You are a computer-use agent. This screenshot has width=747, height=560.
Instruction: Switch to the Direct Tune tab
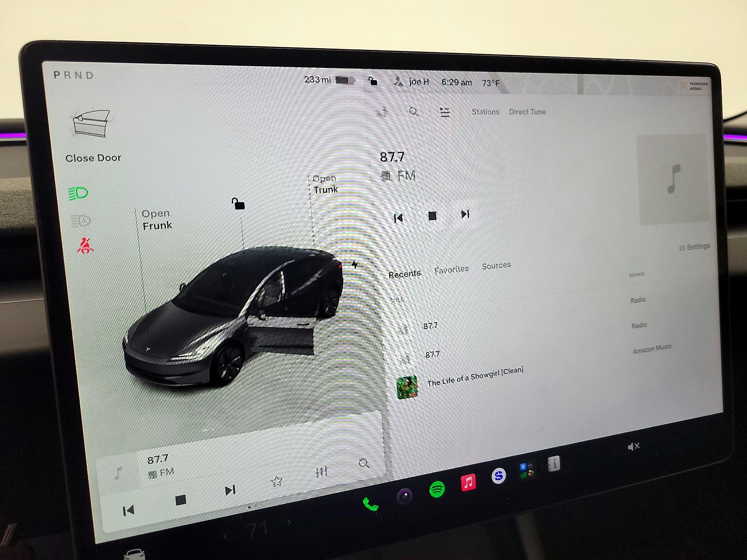point(527,112)
